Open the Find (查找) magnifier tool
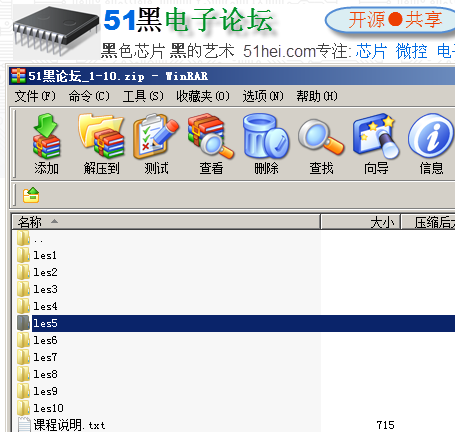The height and width of the screenshot is (432, 455). point(321,137)
